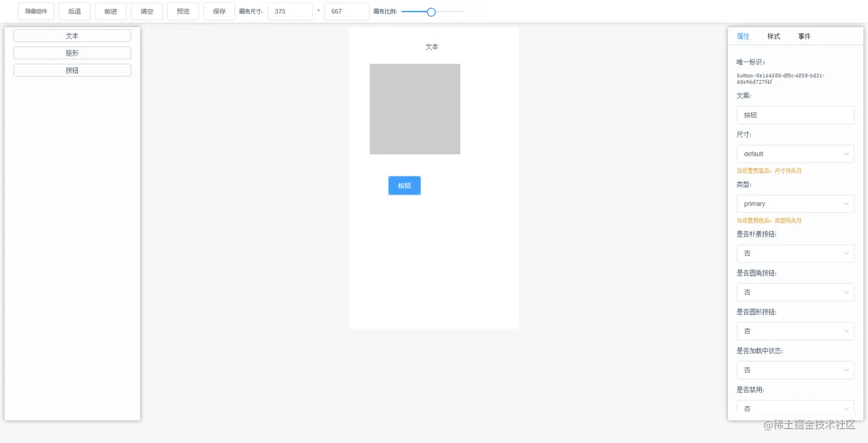Focus the canvas width field 375
The image size is (868, 443).
(290, 11)
